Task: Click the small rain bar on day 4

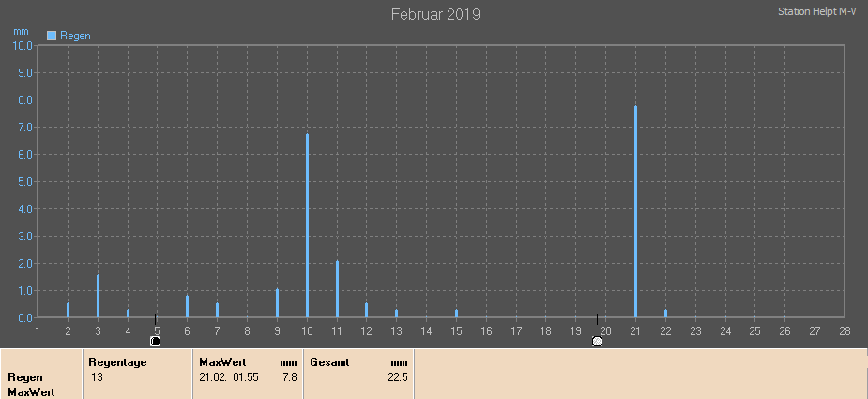Action: click(128, 314)
